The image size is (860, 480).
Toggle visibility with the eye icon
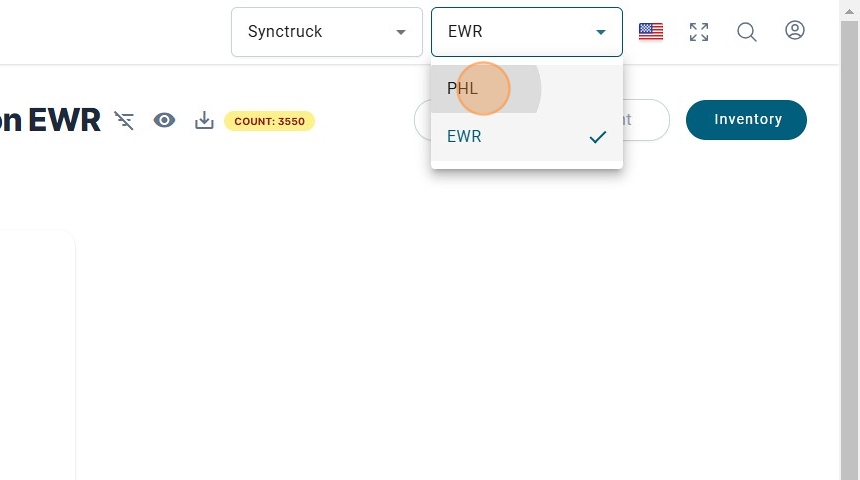164,121
